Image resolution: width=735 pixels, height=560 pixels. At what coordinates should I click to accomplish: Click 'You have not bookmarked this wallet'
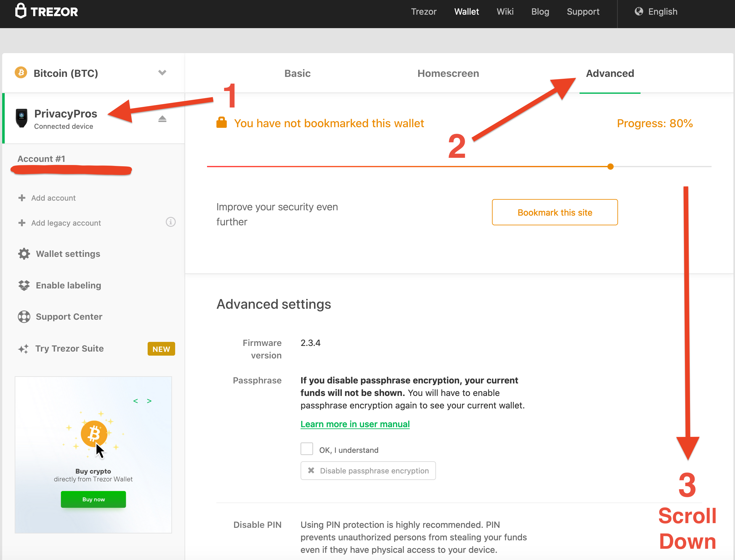tap(329, 123)
